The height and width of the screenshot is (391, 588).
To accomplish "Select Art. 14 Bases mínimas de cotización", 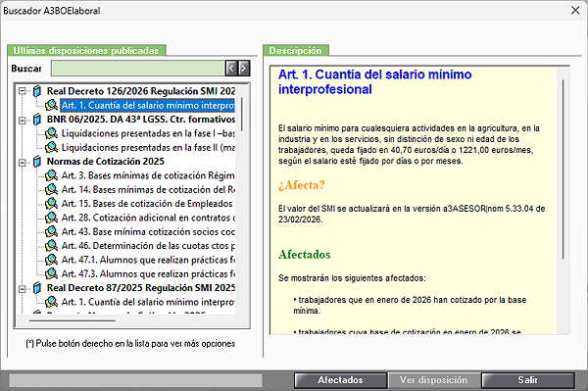I will tap(148, 190).
